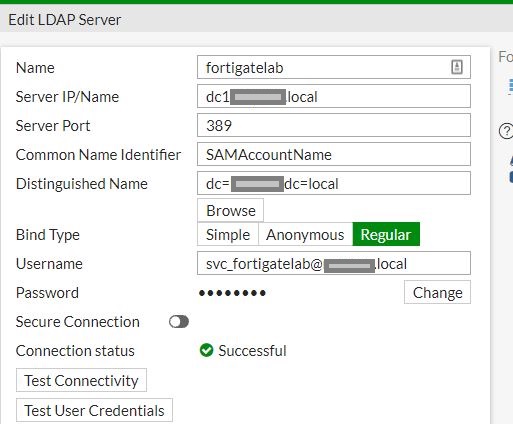Click the 'Connection status' label
This screenshot has width=513, height=424.
pyautogui.click(x=75, y=351)
